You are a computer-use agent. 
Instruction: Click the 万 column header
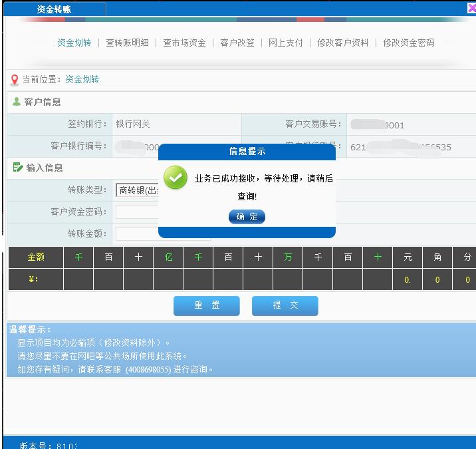pos(288,257)
